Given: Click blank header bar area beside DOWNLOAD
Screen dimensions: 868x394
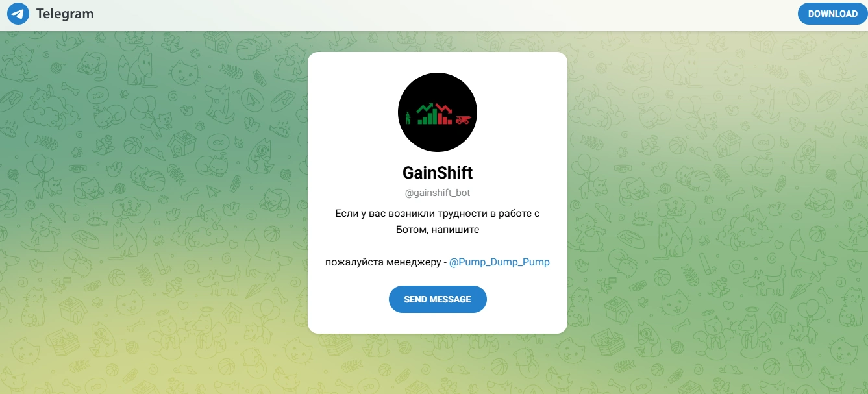Looking at the screenshot, I should (454, 14).
